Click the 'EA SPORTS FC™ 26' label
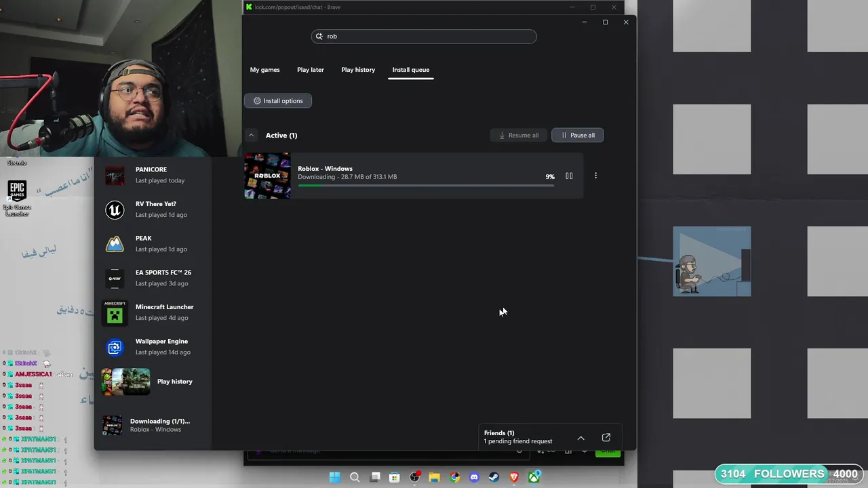 [x=163, y=272]
